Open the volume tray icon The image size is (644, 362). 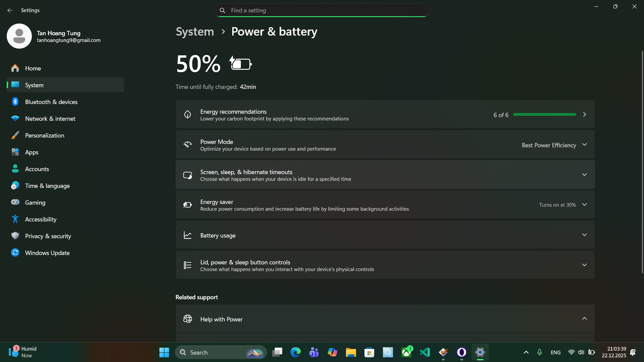(x=581, y=352)
